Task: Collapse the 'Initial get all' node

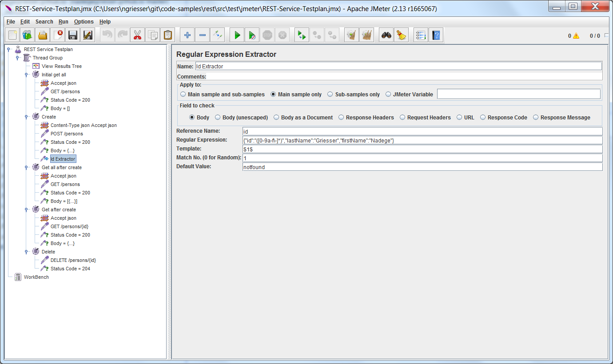Action: click(26, 75)
